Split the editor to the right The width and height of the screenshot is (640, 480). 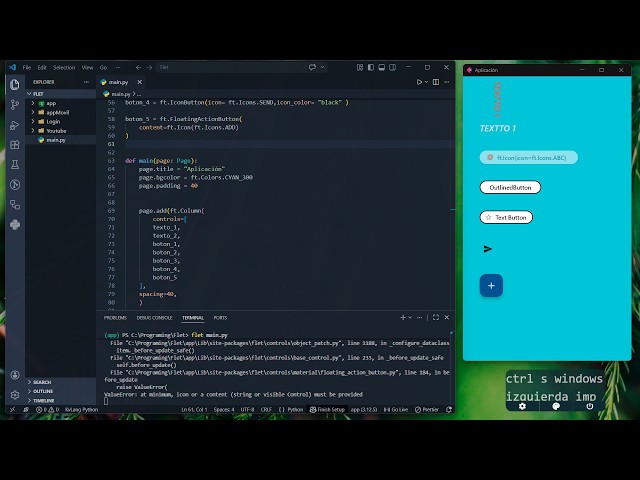[436, 82]
